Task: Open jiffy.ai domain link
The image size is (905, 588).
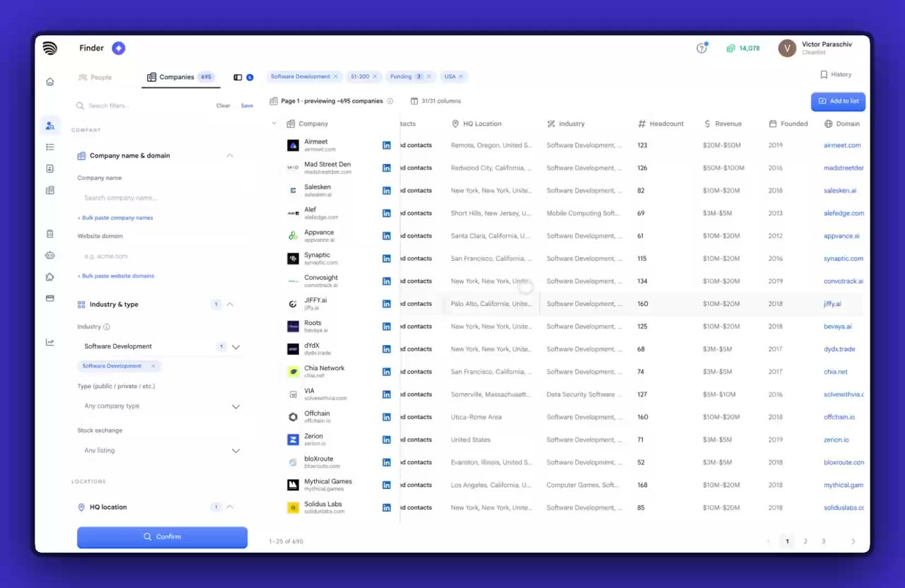Action: (832, 303)
